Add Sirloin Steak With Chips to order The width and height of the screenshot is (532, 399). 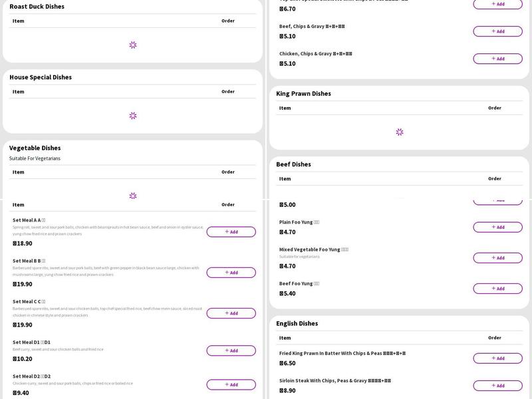[497, 386]
